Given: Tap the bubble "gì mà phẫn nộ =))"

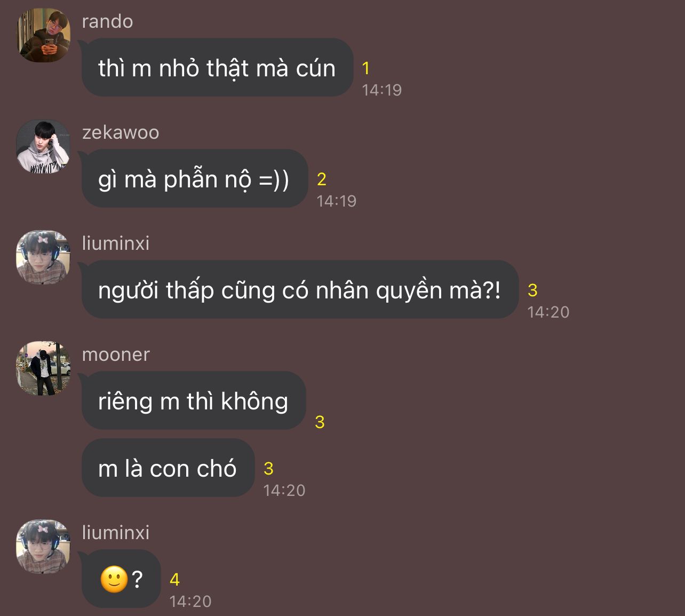Looking at the screenshot, I should [x=195, y=179].
